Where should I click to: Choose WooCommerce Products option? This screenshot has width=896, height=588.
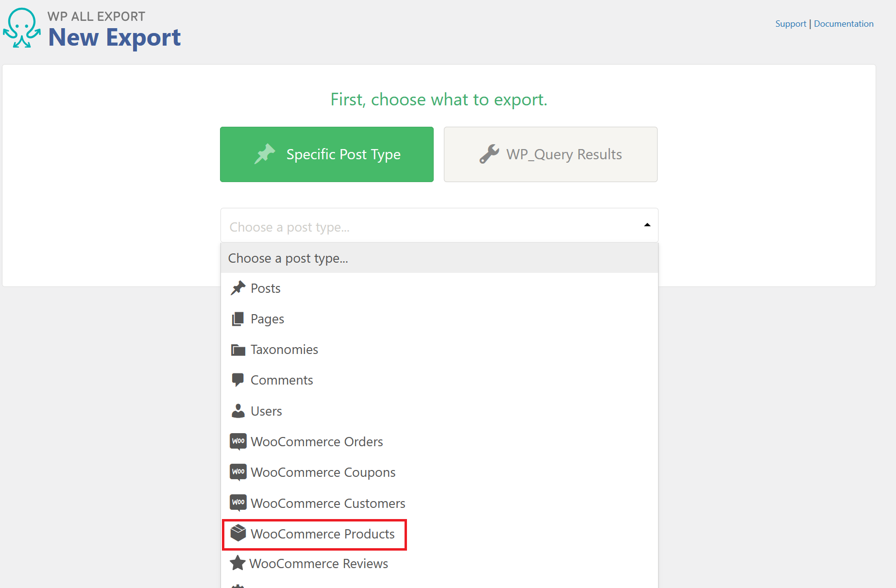click(440, 534)
